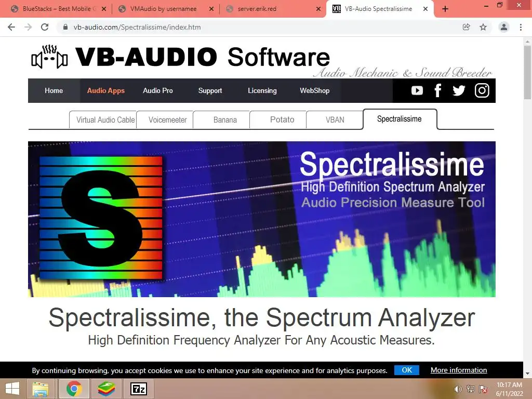Go back with browser back arrow
Image resolution: width=532 pixels, height=399 pixels.
[11, 27]
